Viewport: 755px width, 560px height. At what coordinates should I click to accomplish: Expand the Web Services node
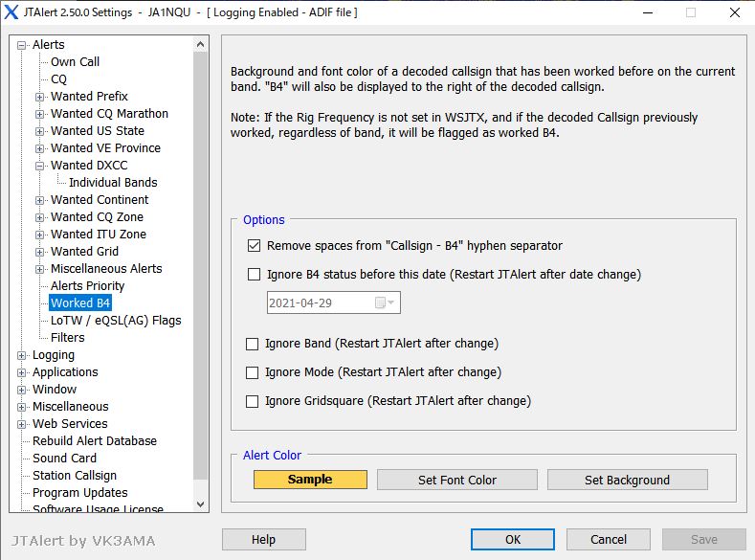pyautogui.click(x=22, y=424)
